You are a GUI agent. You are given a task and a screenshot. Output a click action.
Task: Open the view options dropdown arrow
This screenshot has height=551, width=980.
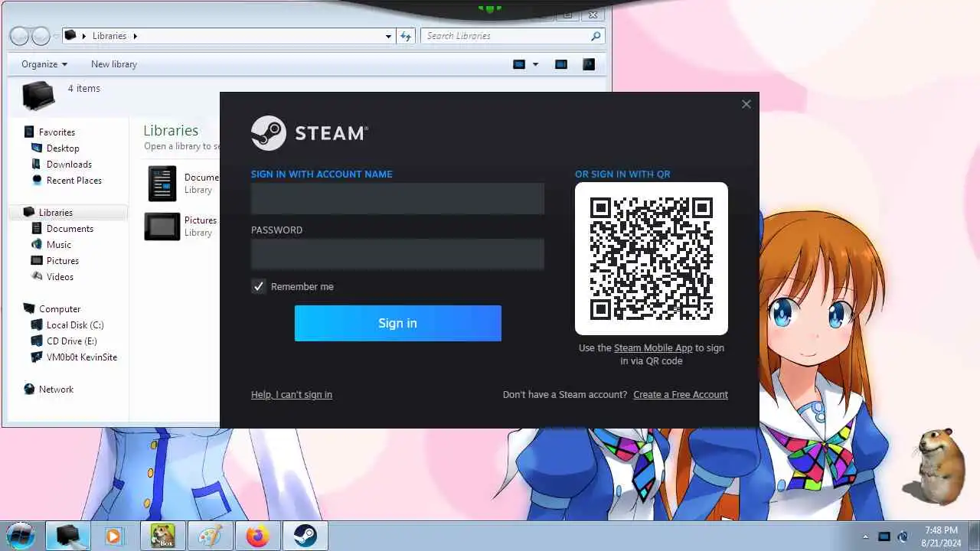(x=535, y=64)
